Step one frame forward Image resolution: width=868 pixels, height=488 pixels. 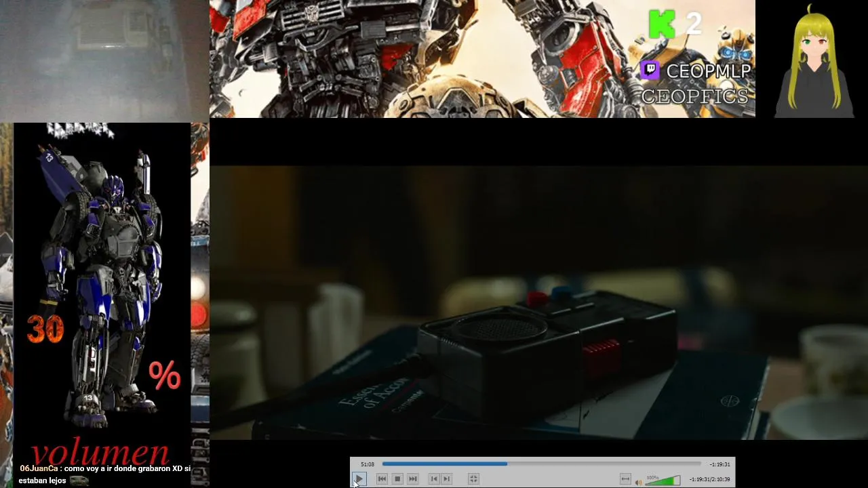(446, 479)
